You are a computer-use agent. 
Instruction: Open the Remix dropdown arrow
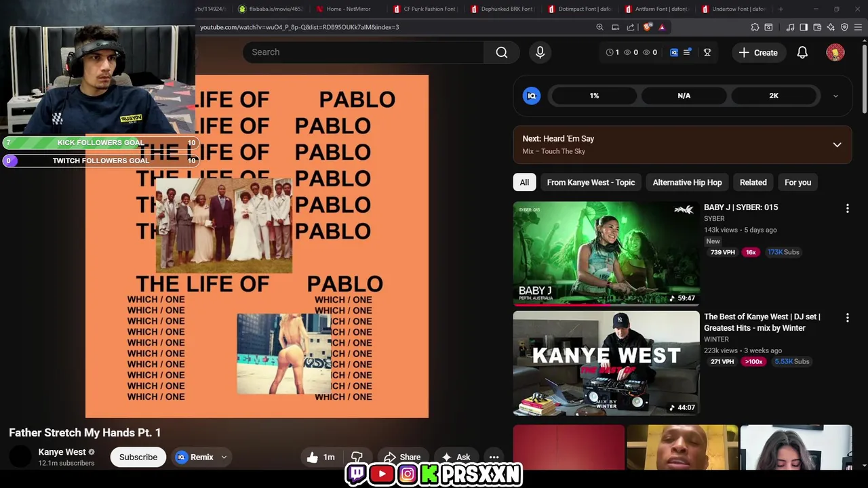(224, 457)
